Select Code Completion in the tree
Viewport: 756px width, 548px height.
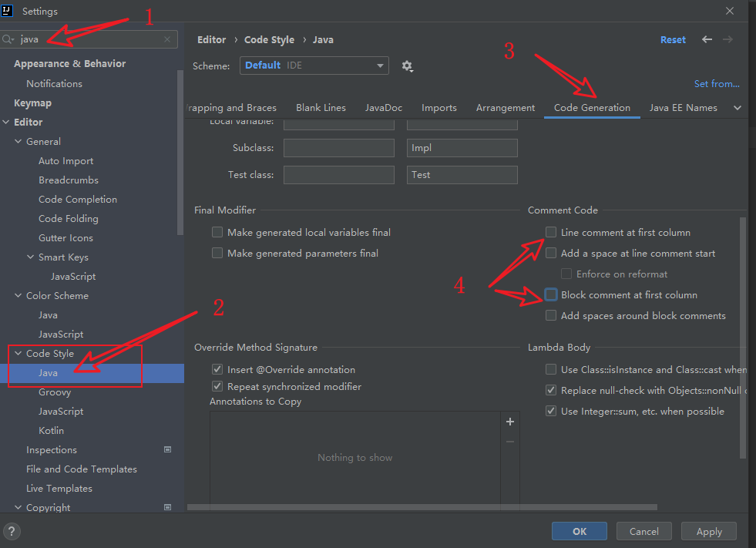(x=78, y=199)
